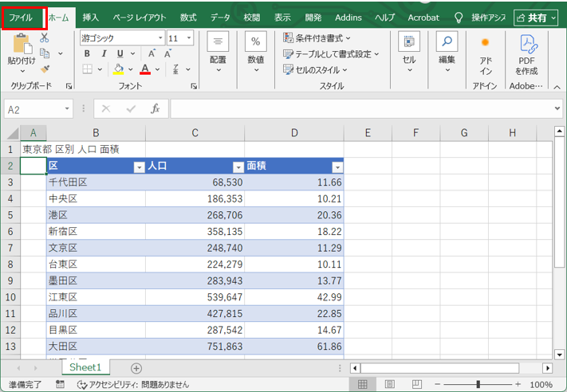
Task: Toggle Bold formatting
Action: (x=87, y=53)
